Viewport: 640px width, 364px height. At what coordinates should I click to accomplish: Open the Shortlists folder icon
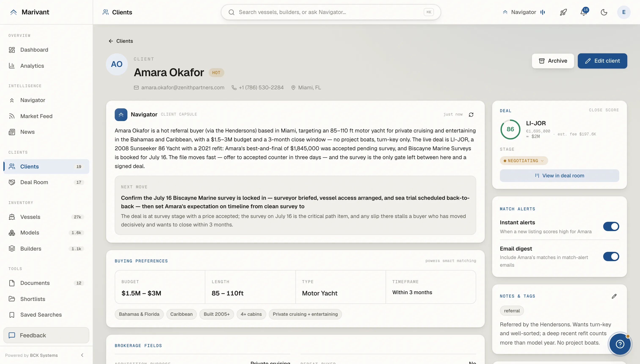(12, 299)
